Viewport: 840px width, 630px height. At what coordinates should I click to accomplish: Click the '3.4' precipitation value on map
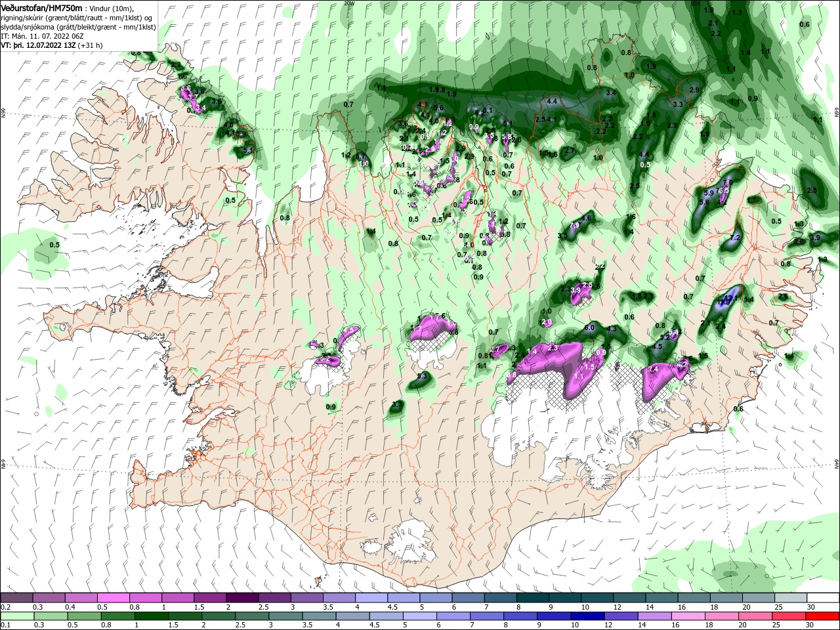coord(611,93)
